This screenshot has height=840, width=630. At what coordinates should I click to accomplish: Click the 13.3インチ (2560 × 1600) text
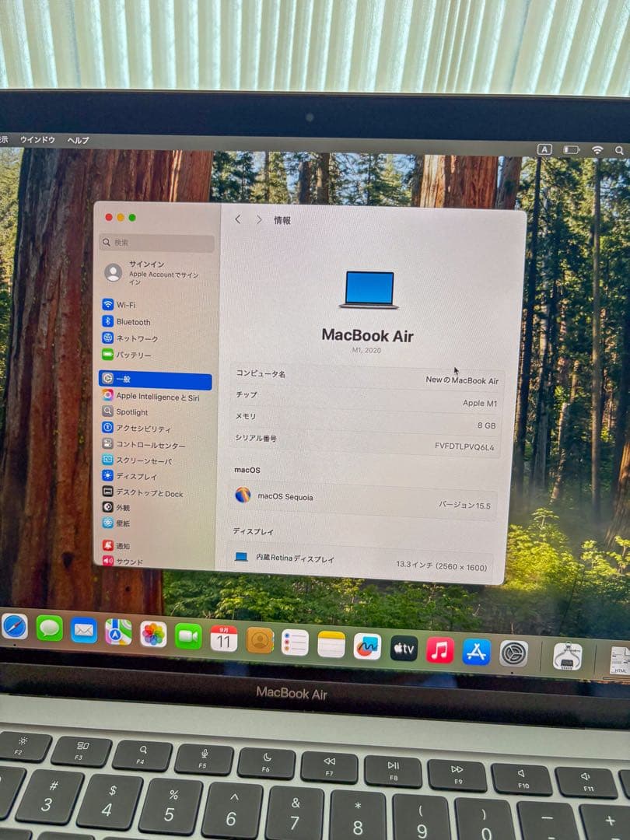click(x=442, y=565)
